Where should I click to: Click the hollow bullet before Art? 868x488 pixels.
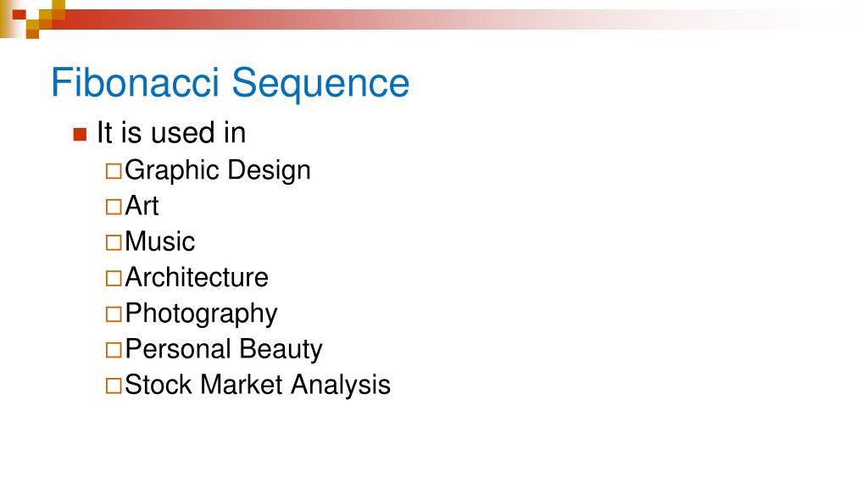point(114,207)
